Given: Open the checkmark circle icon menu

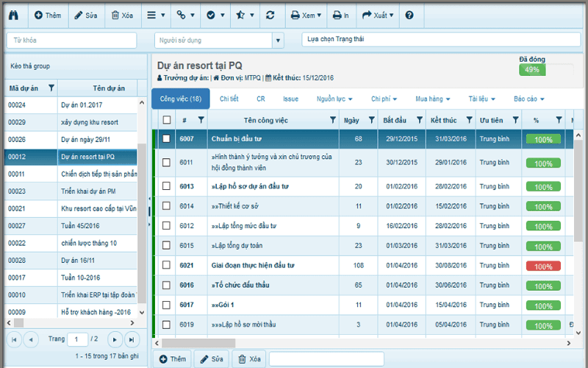Looking at the screenshot, I should coord(215,15).
